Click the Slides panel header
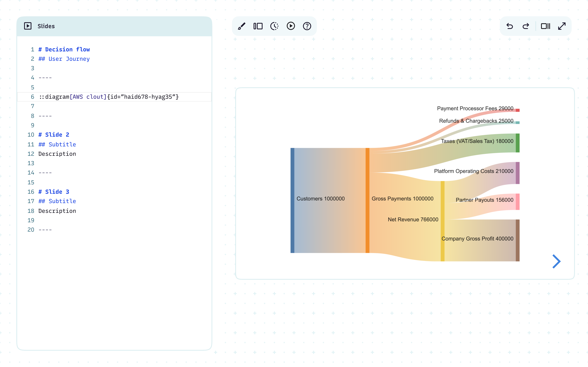 46,26
